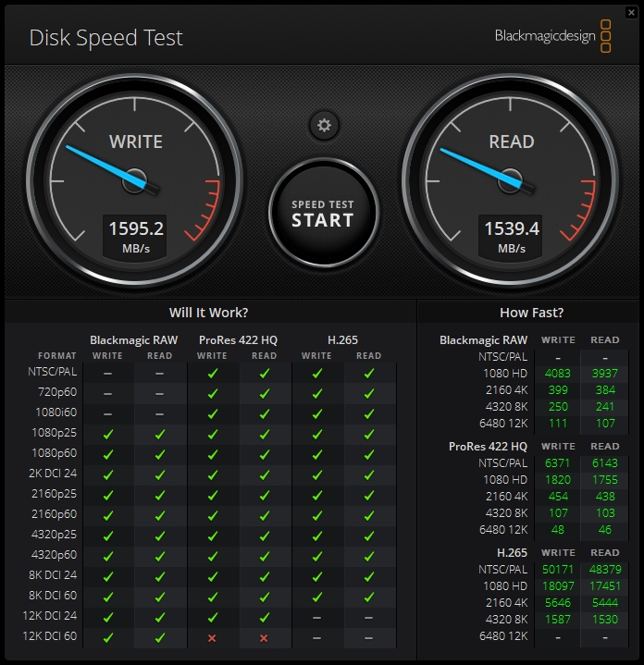Click Blackmagic RAW header in Will It Work
This screenshot has width=644, height=665.
133,340
